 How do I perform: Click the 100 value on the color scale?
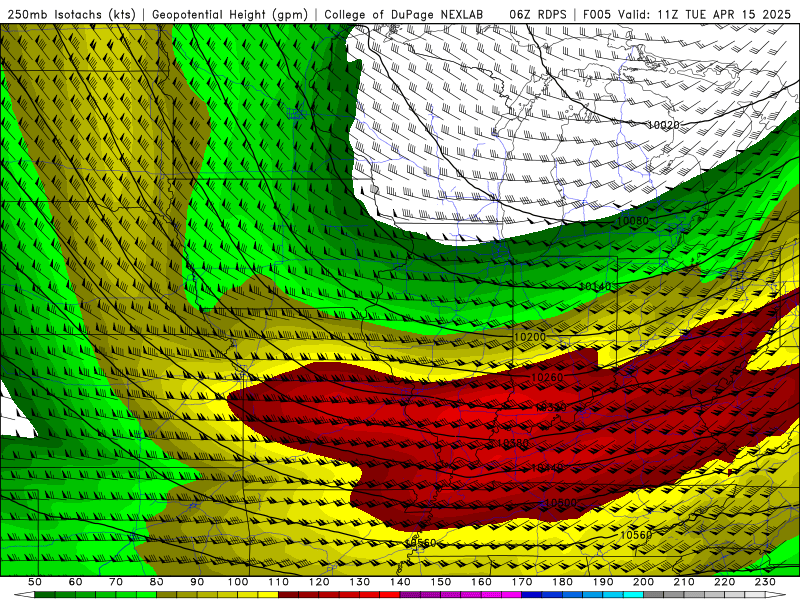point(238,582)
